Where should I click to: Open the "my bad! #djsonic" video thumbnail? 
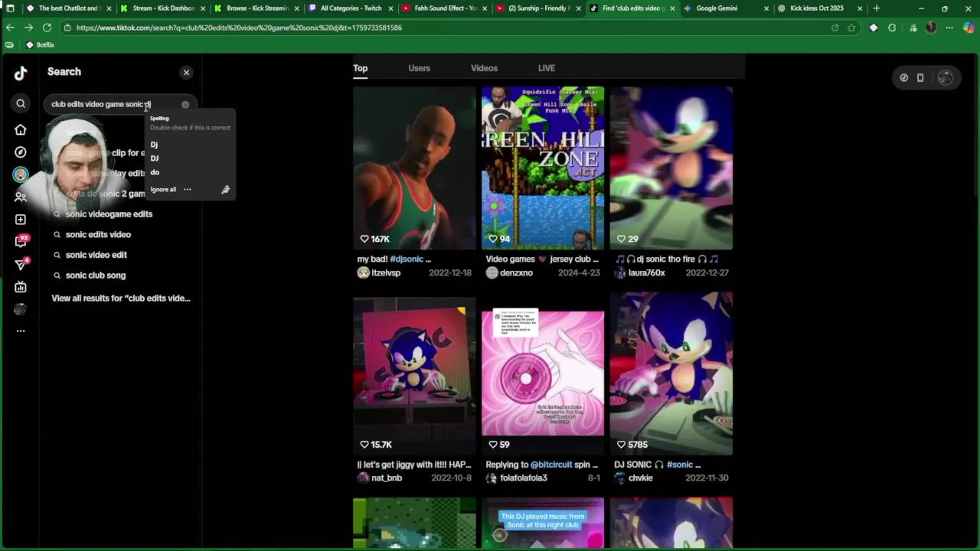(414, 168)
